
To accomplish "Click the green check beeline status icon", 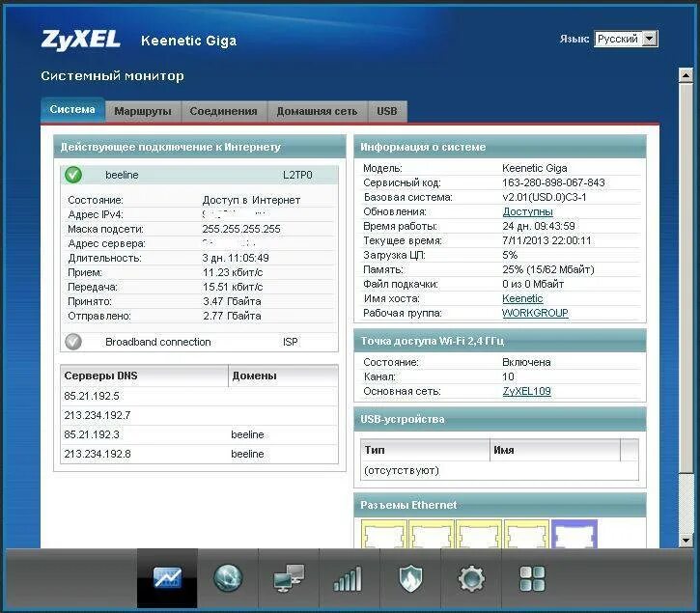I will (73, 175).
